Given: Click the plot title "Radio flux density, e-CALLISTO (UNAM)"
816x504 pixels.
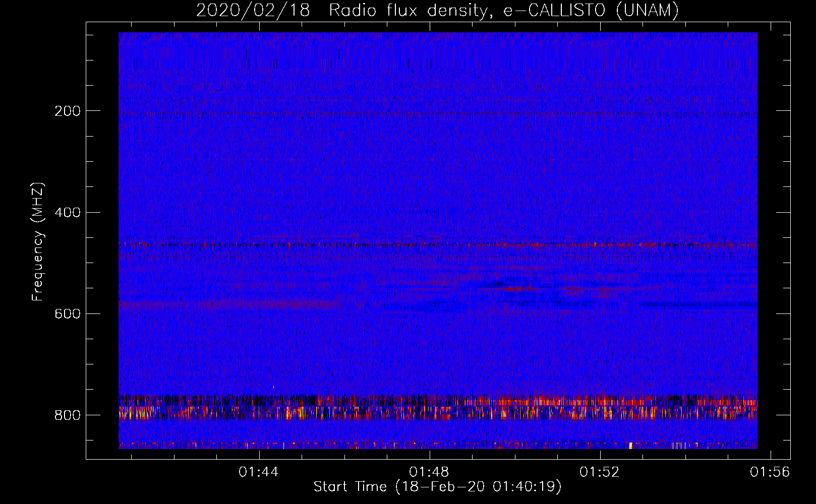Looking at the screenshot, I should pyautogui.click(x=504, y=10).
